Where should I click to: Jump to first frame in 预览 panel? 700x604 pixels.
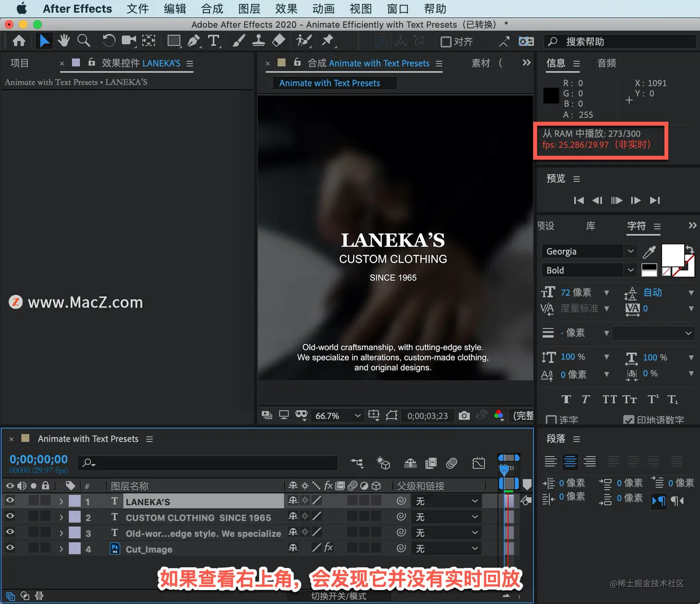click(578, 200)
